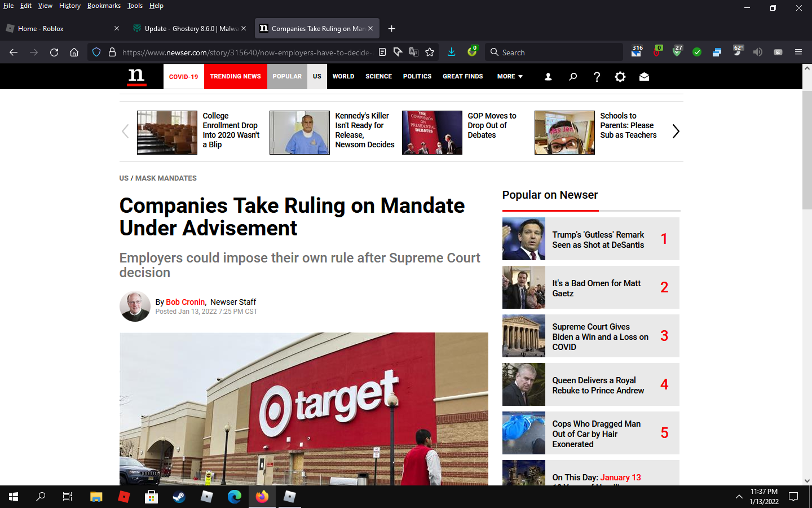This screenshot has height=508, width=812.
Task: Open the Newser user account icon
Action: 548,77
